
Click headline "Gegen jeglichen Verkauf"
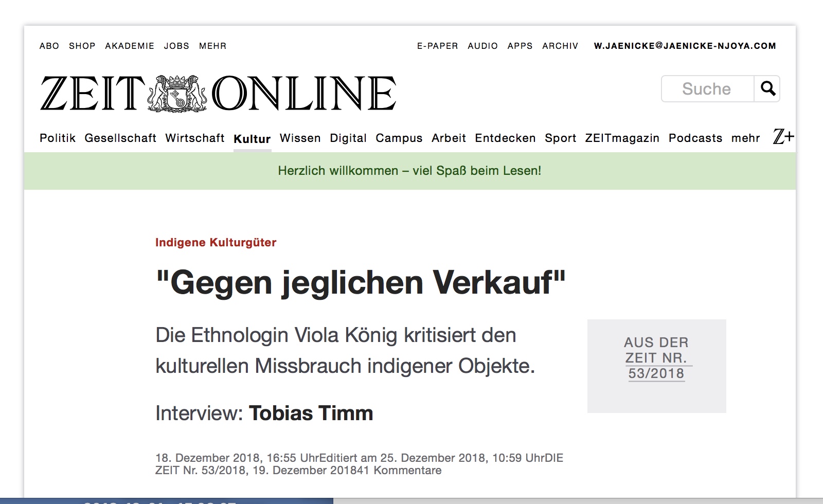361,282
